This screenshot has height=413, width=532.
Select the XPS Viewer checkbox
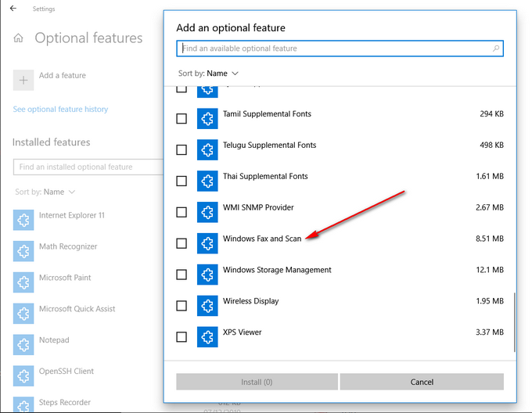[182, 337]
